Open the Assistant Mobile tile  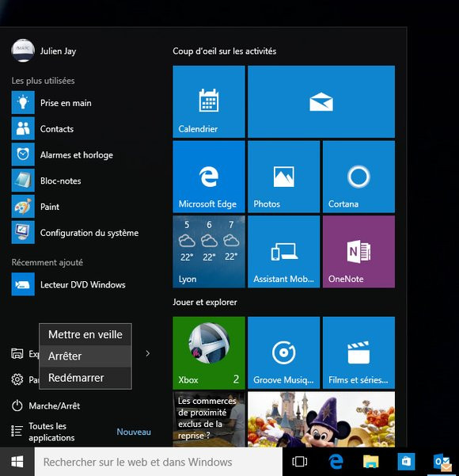[283, 252]
